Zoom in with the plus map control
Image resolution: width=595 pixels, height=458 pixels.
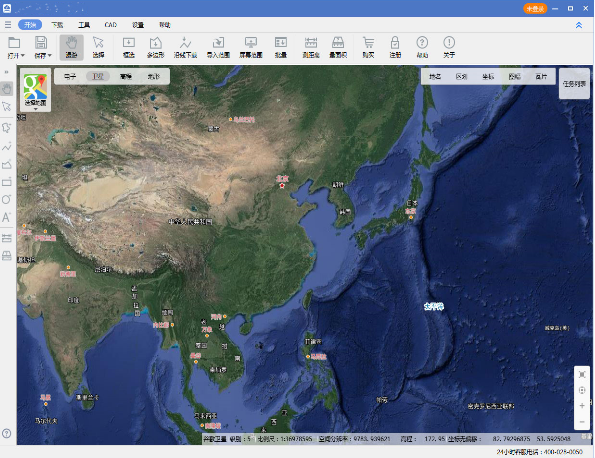click(582, 406)
